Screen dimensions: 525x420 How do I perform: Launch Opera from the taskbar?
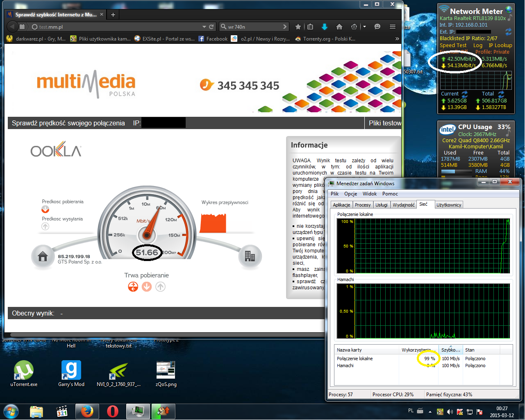[112, 411]
